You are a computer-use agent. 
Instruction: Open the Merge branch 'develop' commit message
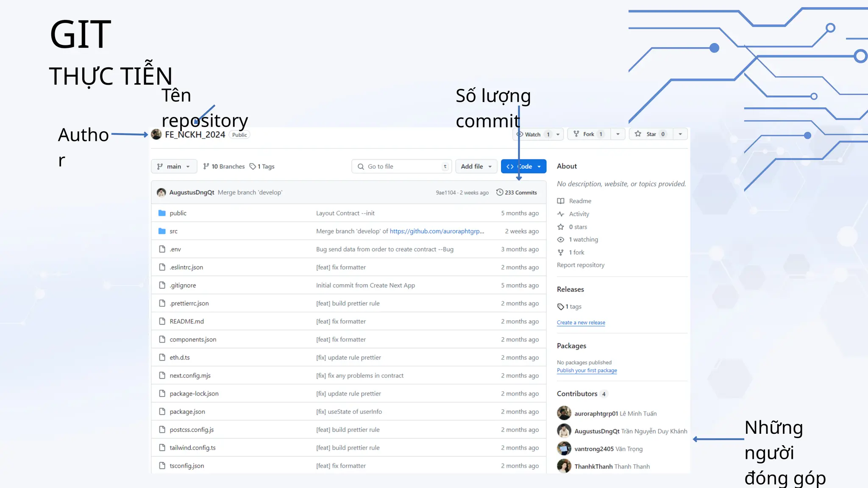click(x=250, y=192)
